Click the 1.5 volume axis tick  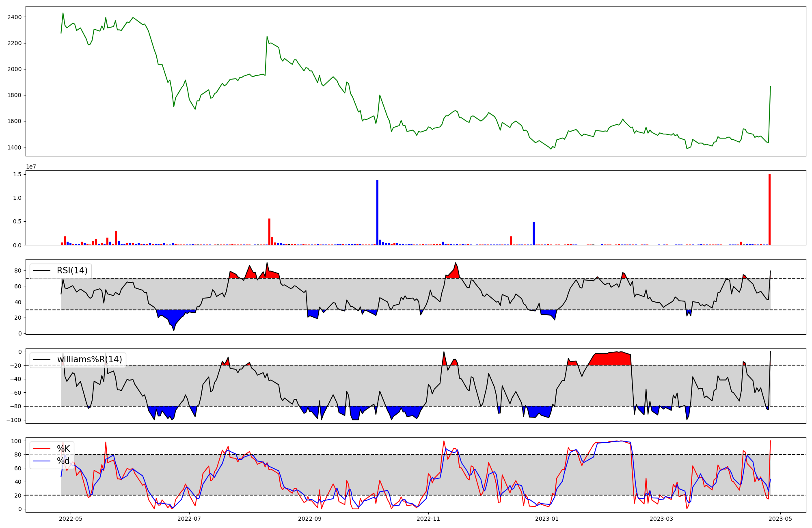(x=17, y=174)
